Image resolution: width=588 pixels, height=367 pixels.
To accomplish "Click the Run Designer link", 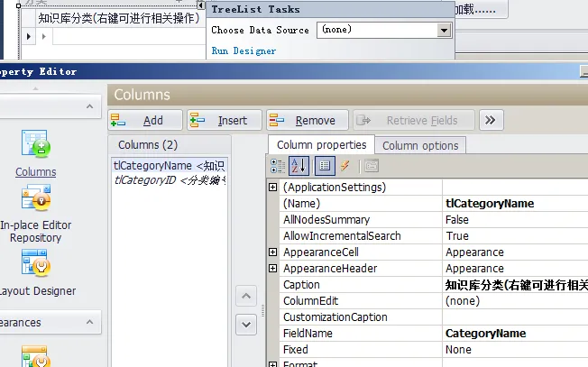I will pyautogui.click(x=243, y=51).
